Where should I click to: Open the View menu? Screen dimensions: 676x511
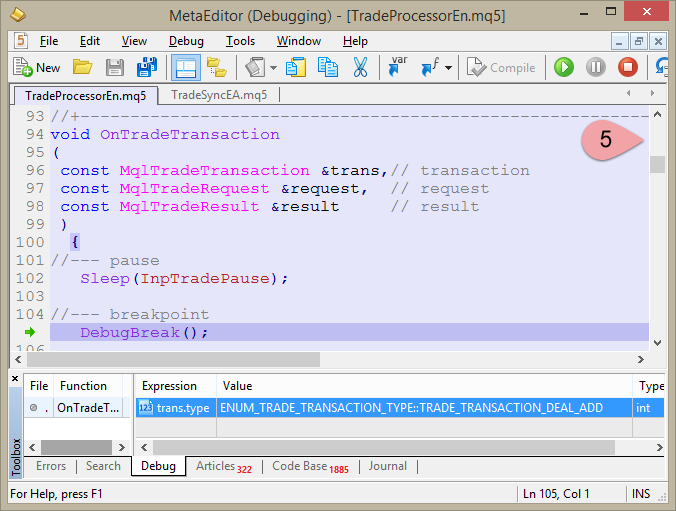click(x=134, y=41)
